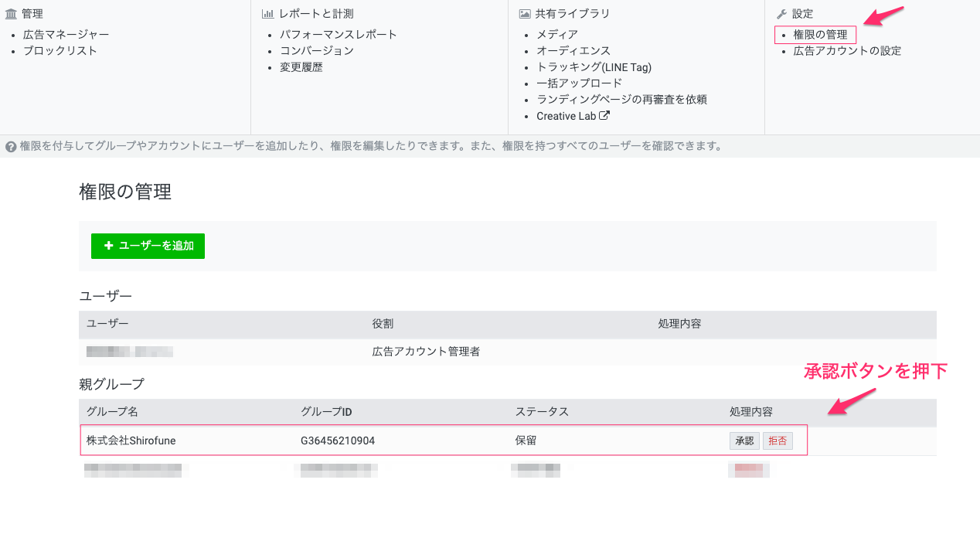Click the 共有ライブラリ image icon

[525, 14]
